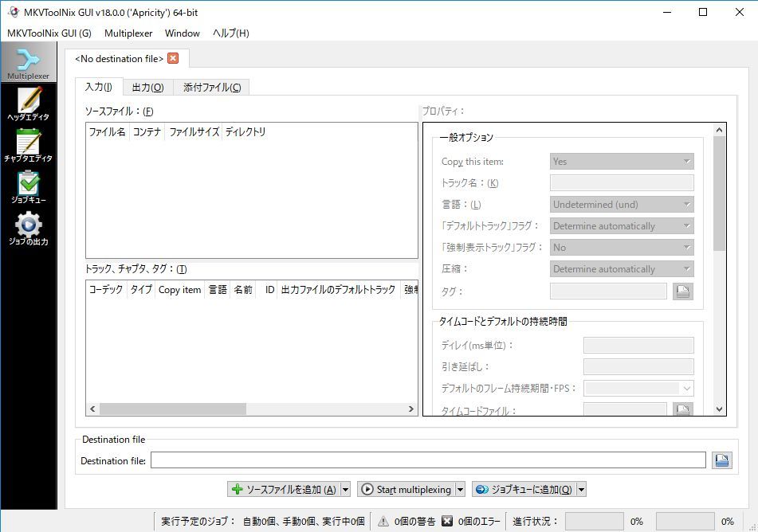Click 出力ファイルのデフォルトトラック column header
The width and height of the screenshot is (758, 532).
[x=339, y=289]
